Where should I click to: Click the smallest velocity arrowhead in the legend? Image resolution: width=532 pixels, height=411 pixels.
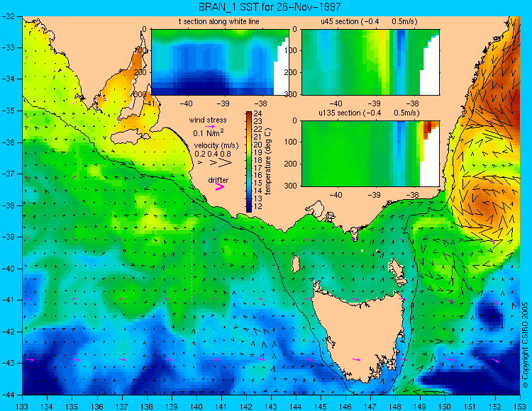click(200, 163)
